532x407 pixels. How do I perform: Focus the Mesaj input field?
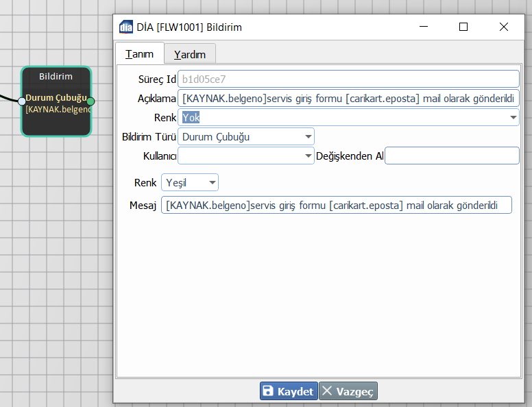click(x=336, y=206)
